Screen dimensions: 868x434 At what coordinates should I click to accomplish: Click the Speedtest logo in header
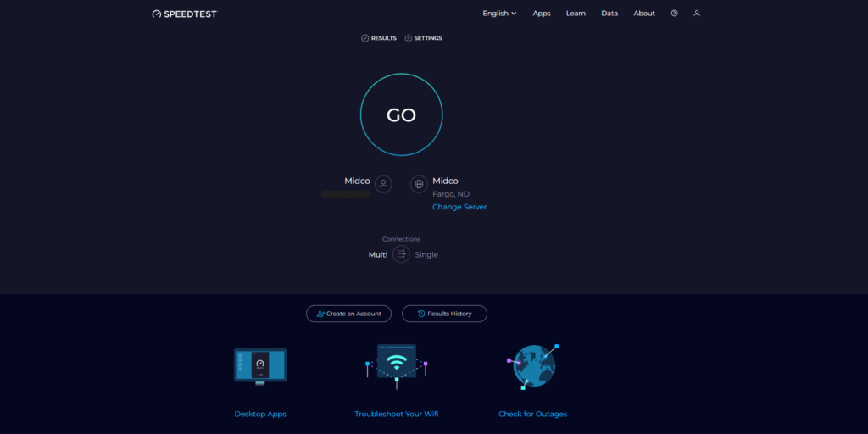(184, 14)
